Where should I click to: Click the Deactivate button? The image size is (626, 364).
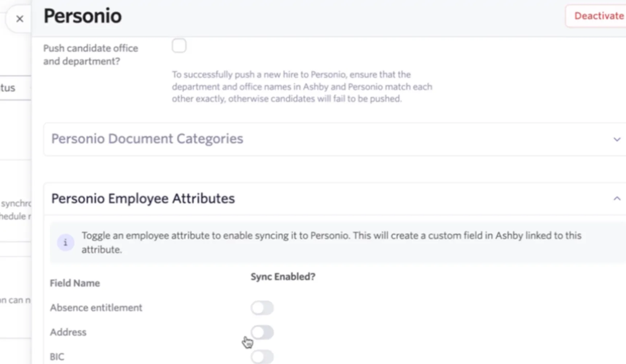click(596, 16)
